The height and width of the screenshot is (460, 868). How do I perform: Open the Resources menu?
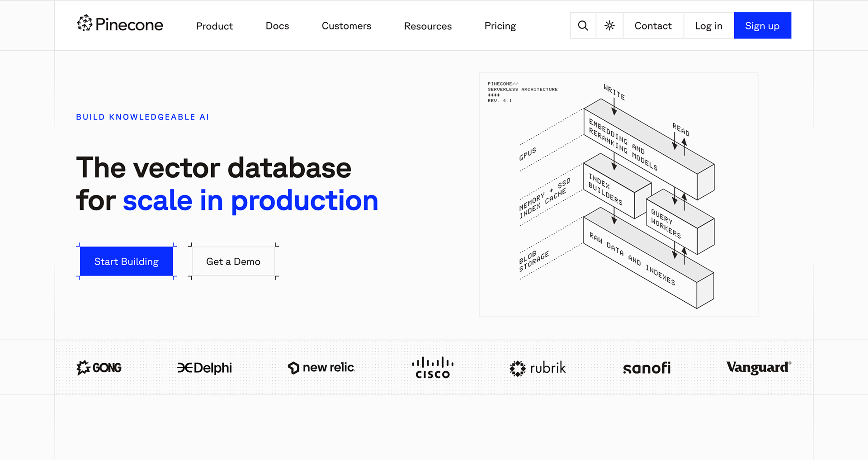[428, 26]
